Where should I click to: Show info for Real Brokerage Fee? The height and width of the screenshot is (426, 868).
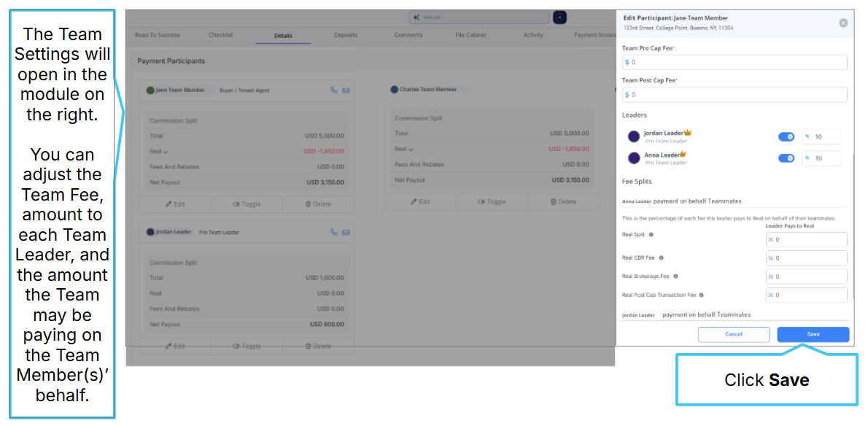[676, 276]
